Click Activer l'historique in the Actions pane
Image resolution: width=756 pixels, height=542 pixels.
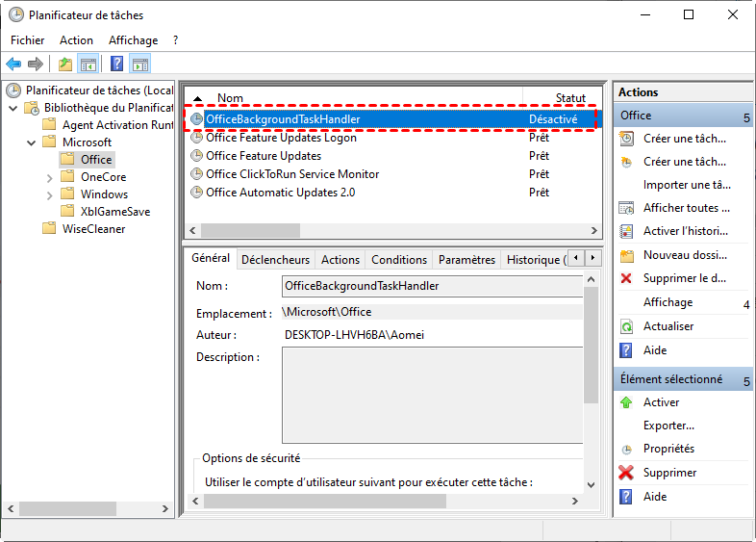[685, 231]
